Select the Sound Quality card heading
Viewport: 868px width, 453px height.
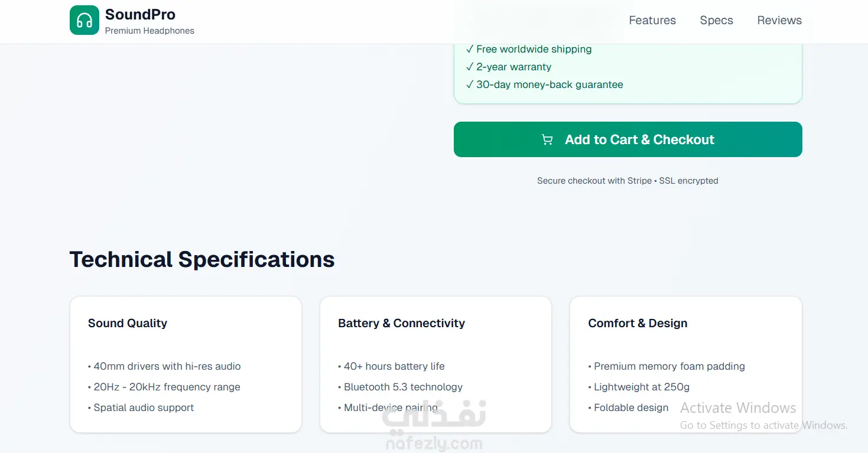(x=128, y=323)
